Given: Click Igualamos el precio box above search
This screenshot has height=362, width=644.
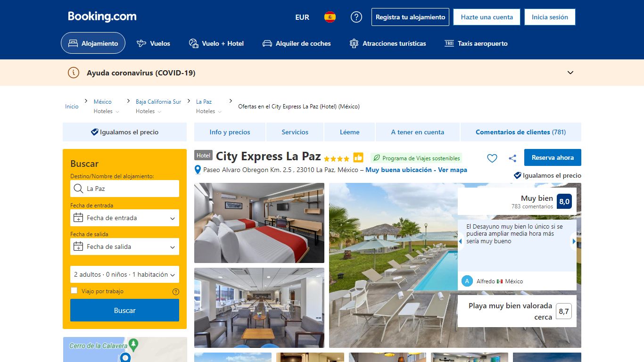Looking at the screenshot, I should [x=125, y=132].
